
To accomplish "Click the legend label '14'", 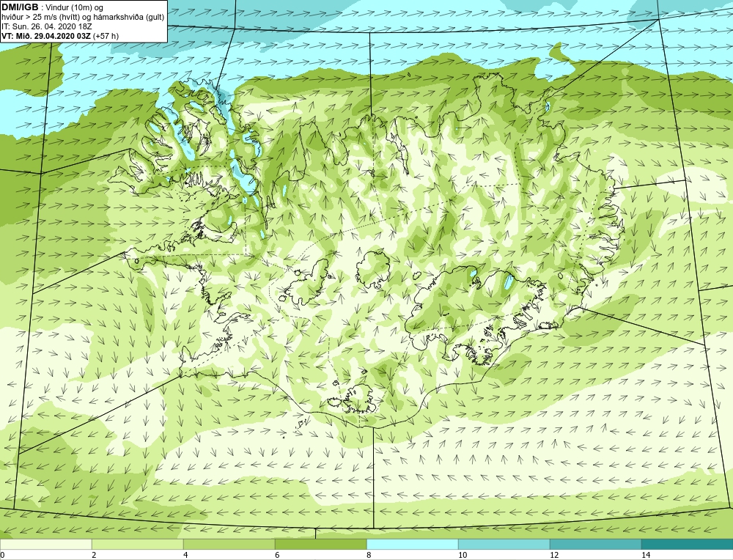I will (x=646, y=555).
